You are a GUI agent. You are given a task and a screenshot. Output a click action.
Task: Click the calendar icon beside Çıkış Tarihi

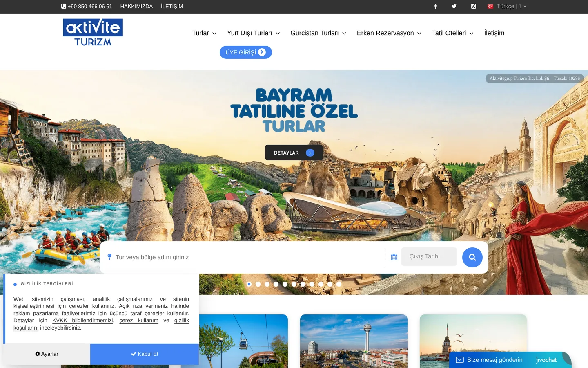394,257
